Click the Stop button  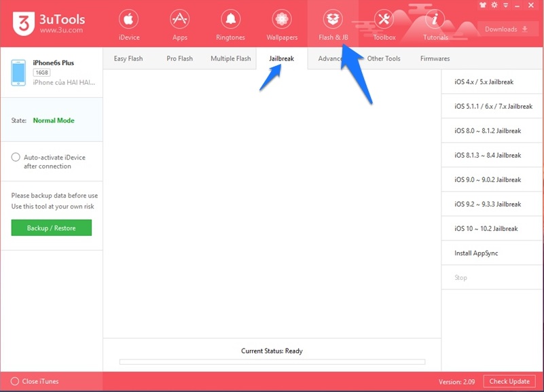click(x=492, y=277)
